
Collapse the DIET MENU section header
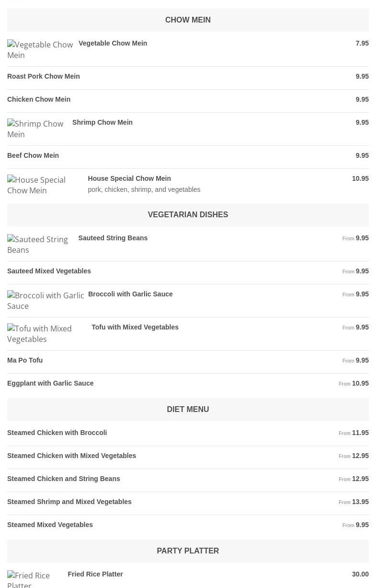point(188,409)
